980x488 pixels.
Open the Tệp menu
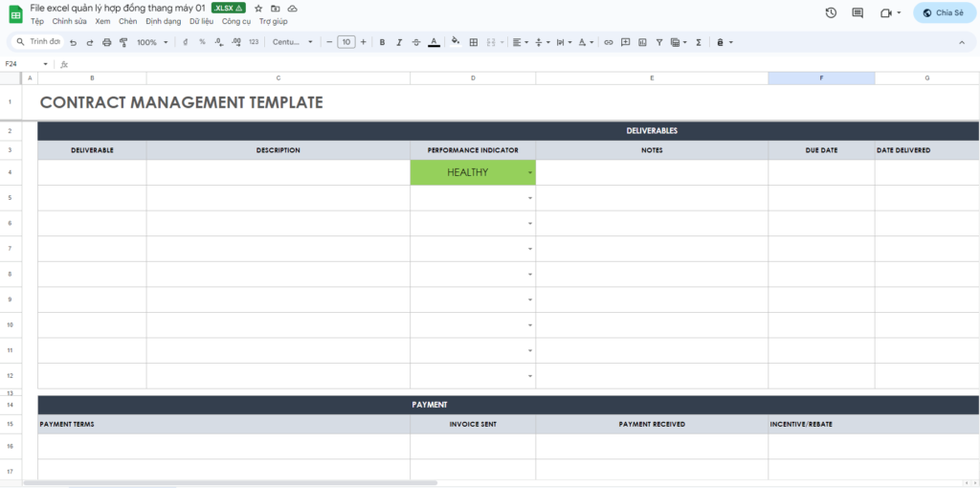37,21
